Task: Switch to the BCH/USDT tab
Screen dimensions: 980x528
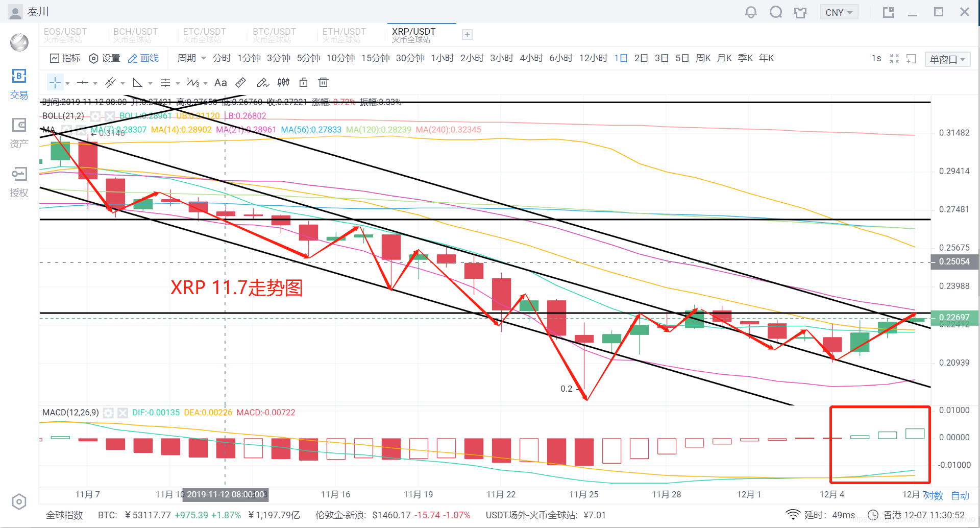Action: point(135,35)
